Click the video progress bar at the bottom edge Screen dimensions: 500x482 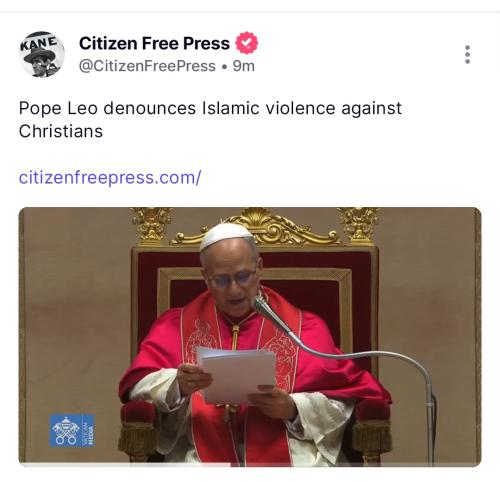(250, 465)
